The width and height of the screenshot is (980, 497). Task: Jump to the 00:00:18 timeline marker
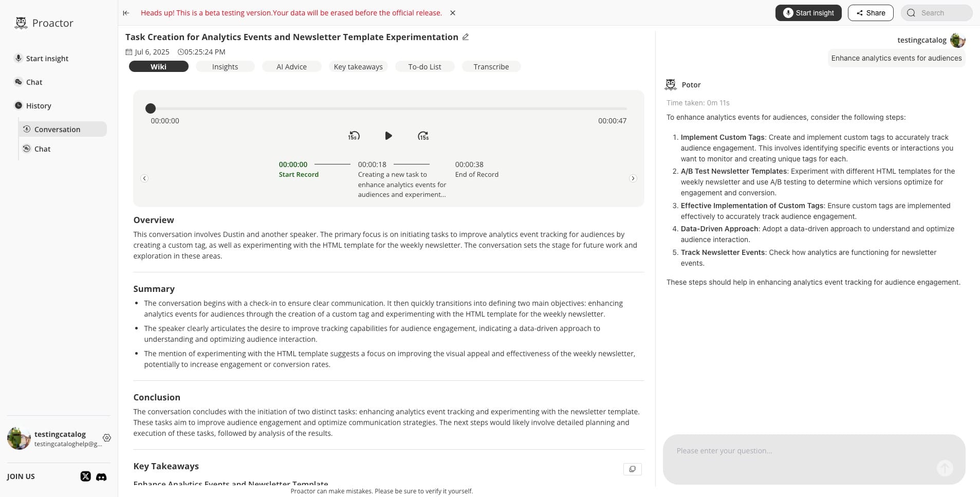click(x=372, y=164)
